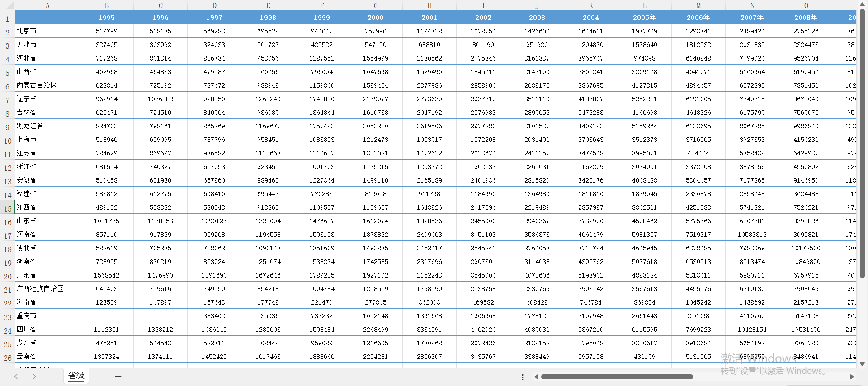The width and height of the screenshot is (868, 386).
Task: Select column A header
Action: [47, 5]
